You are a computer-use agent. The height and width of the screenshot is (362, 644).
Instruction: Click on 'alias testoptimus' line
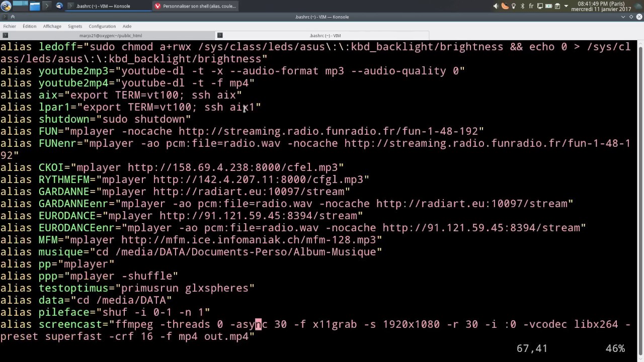[x=127, y=288]
